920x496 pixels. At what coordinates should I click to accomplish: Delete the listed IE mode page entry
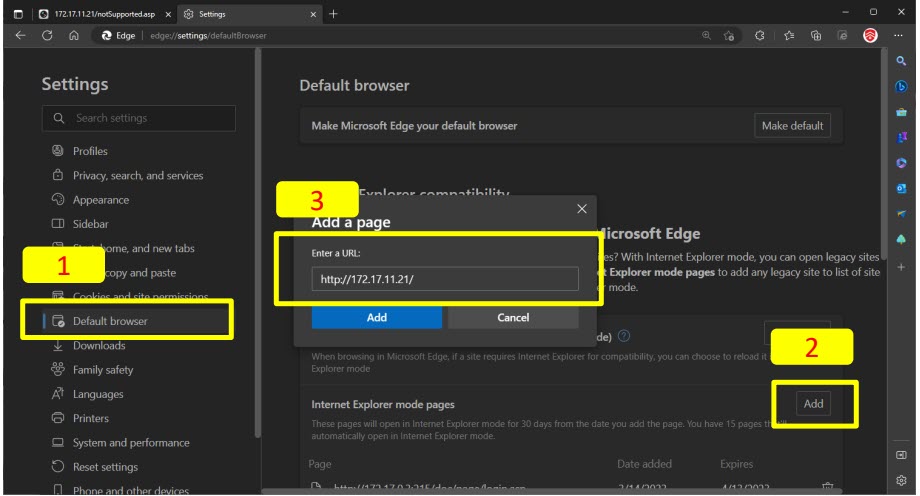(x=827, y=487)
